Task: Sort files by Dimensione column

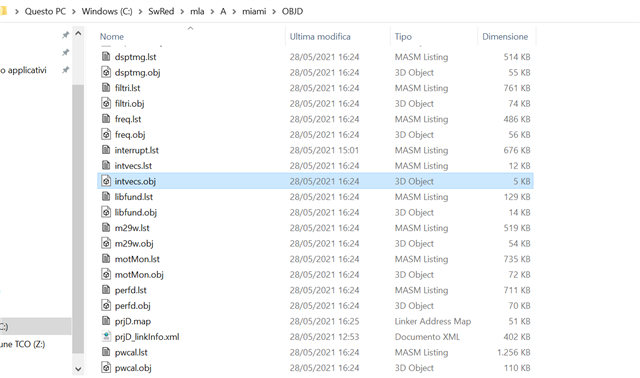Action: pos(506,36)
